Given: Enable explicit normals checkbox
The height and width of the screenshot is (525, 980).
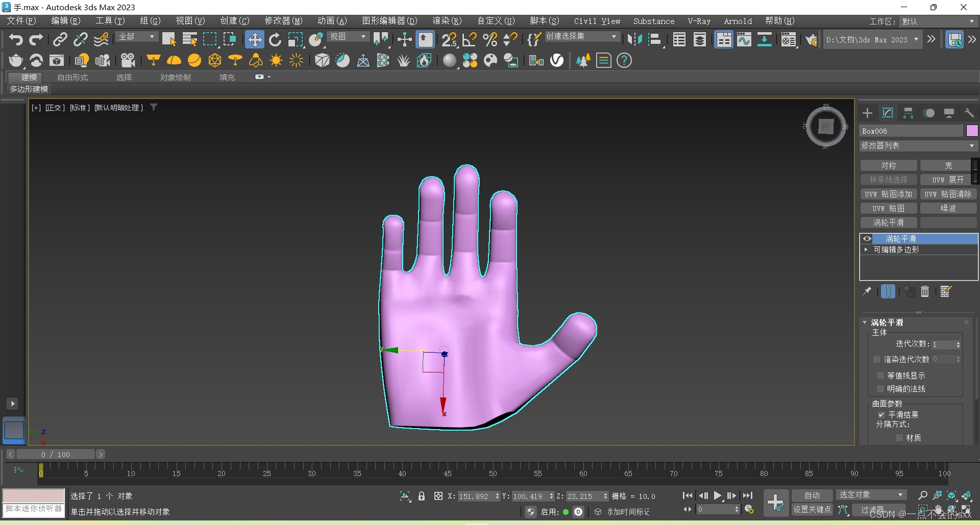Looking at the screenshot, I should pyautogui.click(x=880, y=389).
